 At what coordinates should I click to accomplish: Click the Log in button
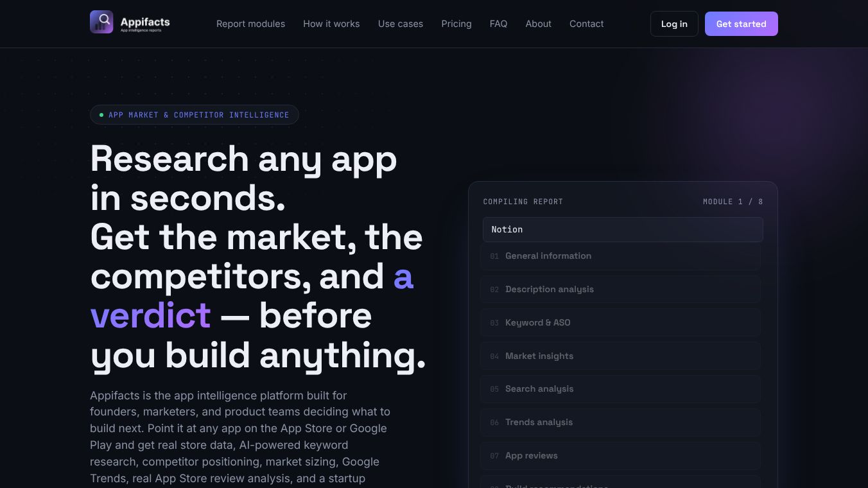[674, 24]
